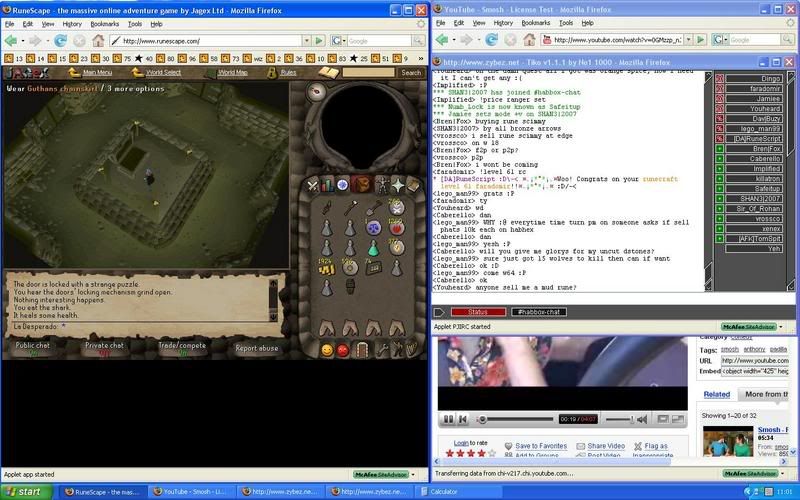Select the green potion in inventory
The image size is (800, 500).
pos(373,248)
